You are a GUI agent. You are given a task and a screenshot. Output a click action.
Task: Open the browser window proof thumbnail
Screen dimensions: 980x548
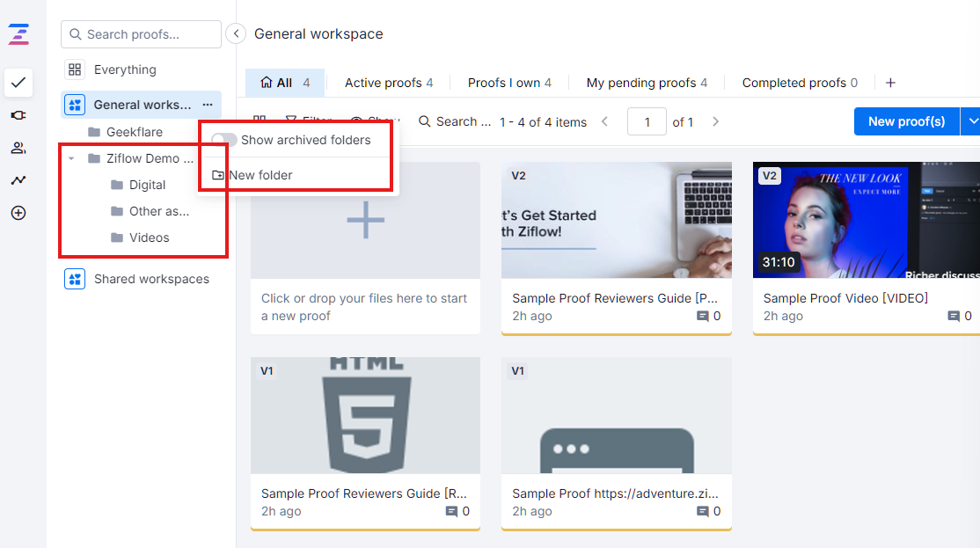[617, 415]
